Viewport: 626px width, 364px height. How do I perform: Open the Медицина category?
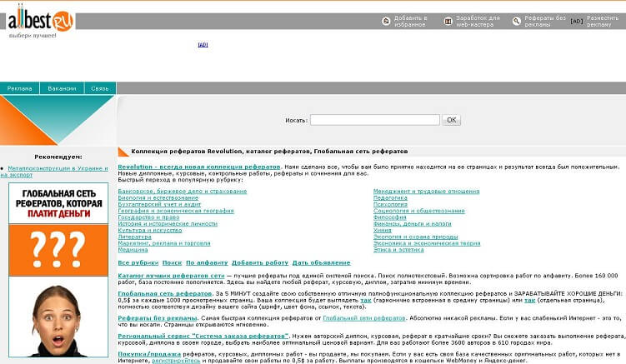click(133, 250)
